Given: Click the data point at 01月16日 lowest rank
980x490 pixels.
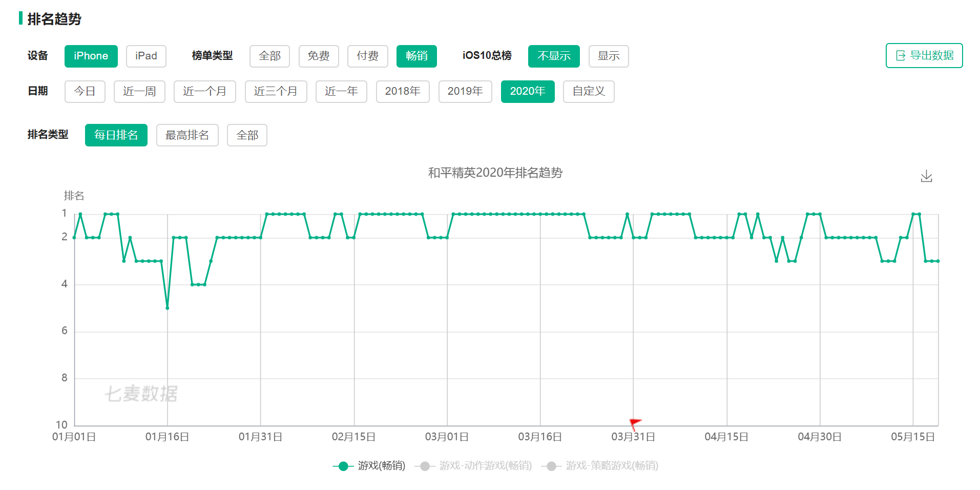Looking at the screenshot, I should (x=168, y=308).
